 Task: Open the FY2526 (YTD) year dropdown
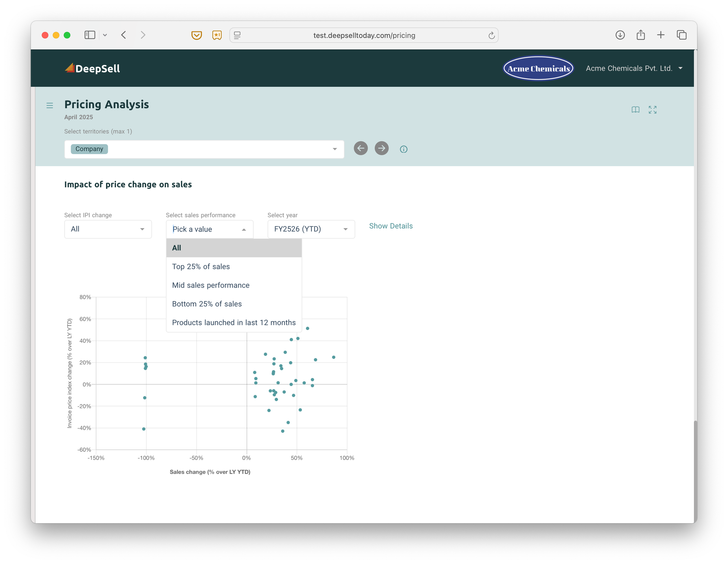click(311, 229)
